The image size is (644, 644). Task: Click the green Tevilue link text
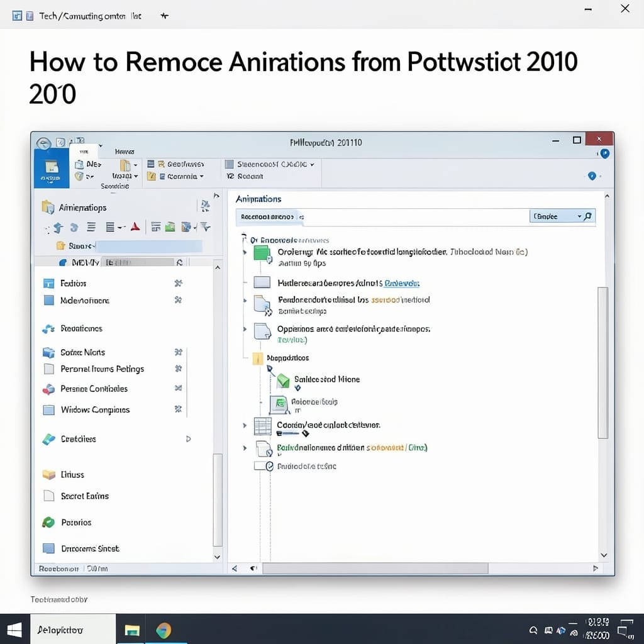click(292, 340)
